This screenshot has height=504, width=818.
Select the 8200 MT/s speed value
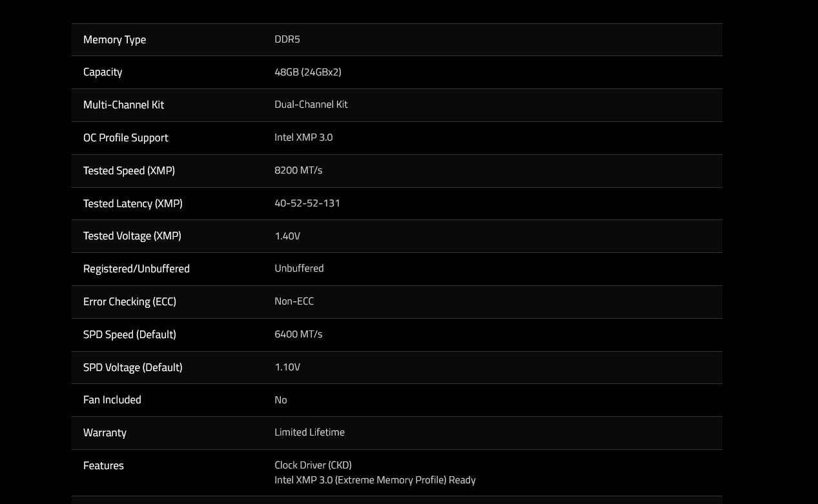point(298,170)
